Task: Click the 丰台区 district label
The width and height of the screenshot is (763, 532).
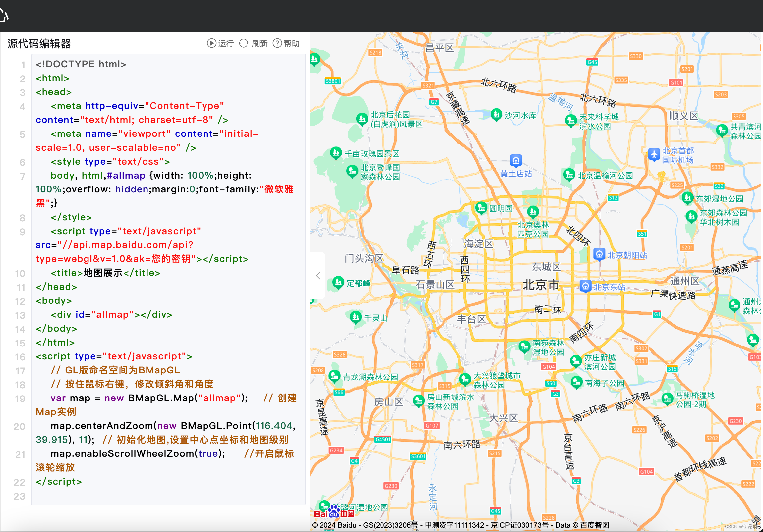Action: coord(472,319)
